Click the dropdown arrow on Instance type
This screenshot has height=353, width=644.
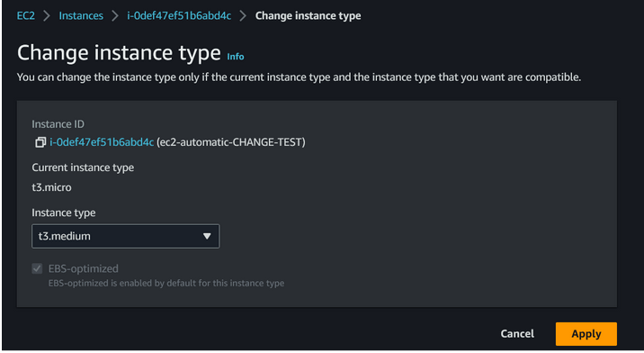coord(207,236)
